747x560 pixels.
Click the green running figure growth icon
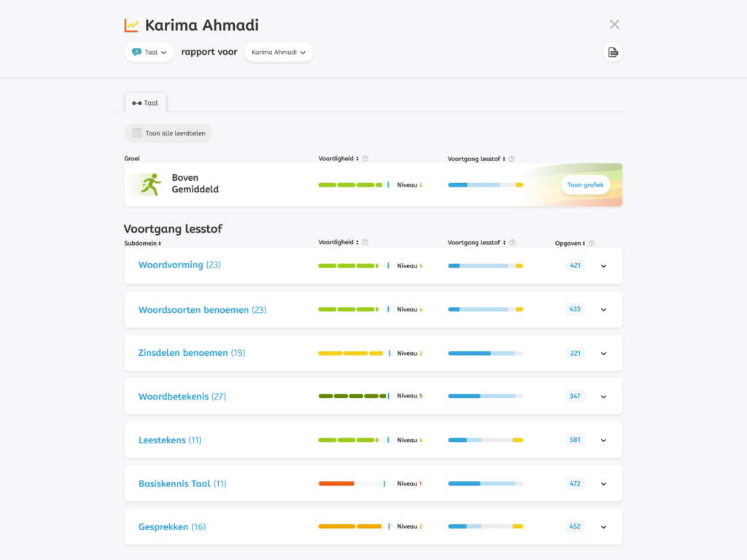point(151,184)
